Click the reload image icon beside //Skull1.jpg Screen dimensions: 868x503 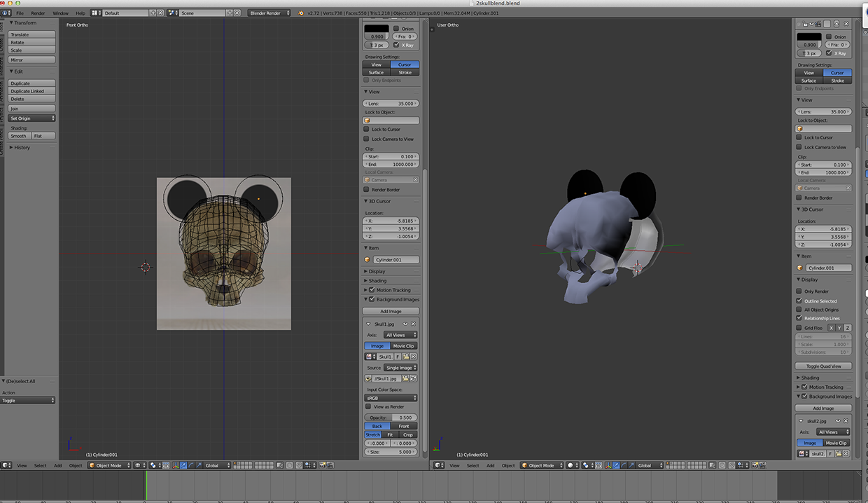[x=414, y=378]
